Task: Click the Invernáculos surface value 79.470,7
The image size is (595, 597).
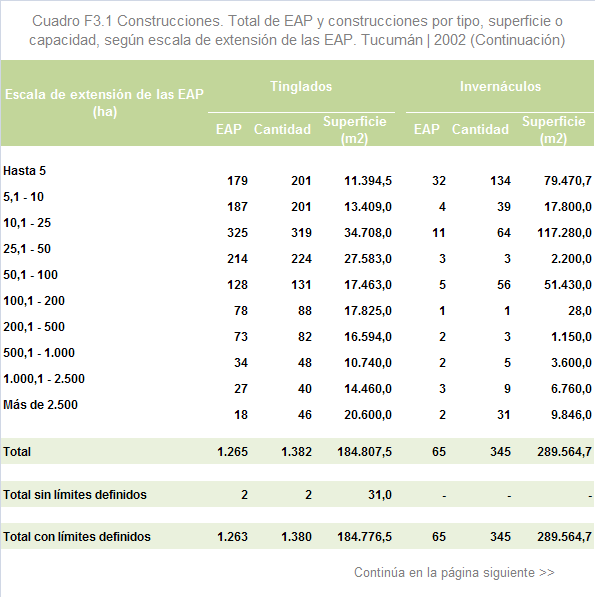Action: [568, 180]
